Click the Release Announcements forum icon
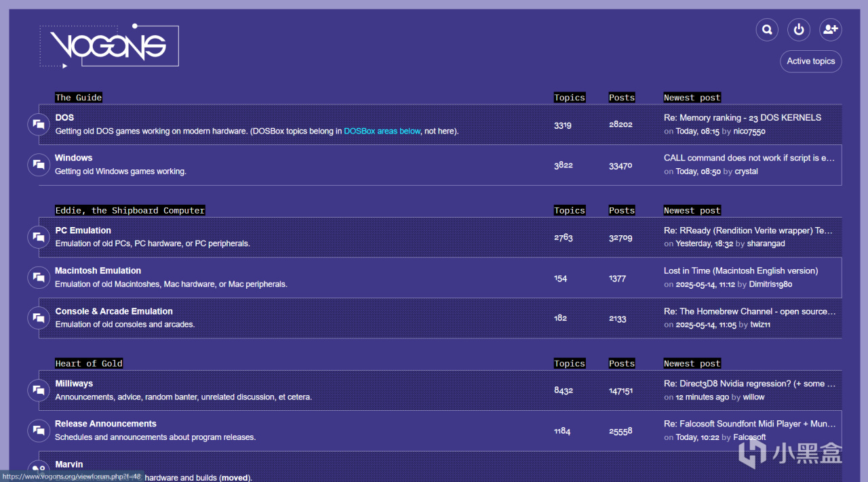 pos(39,430)
